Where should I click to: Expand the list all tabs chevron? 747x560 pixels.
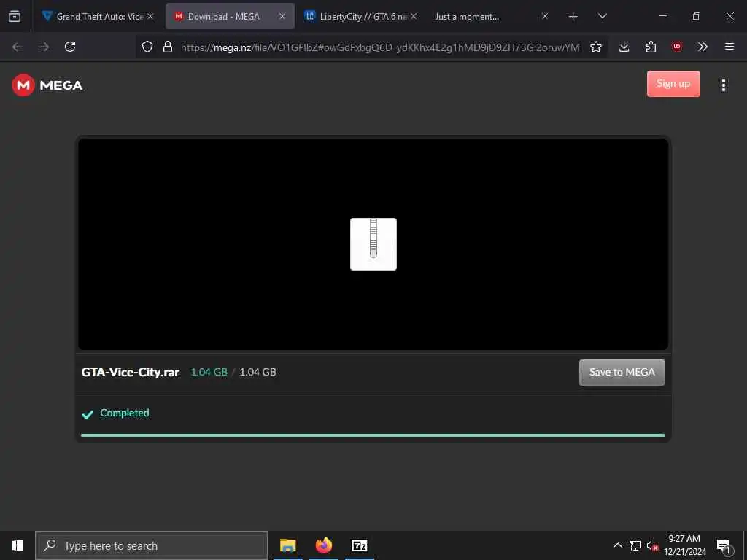pos(602,16)
